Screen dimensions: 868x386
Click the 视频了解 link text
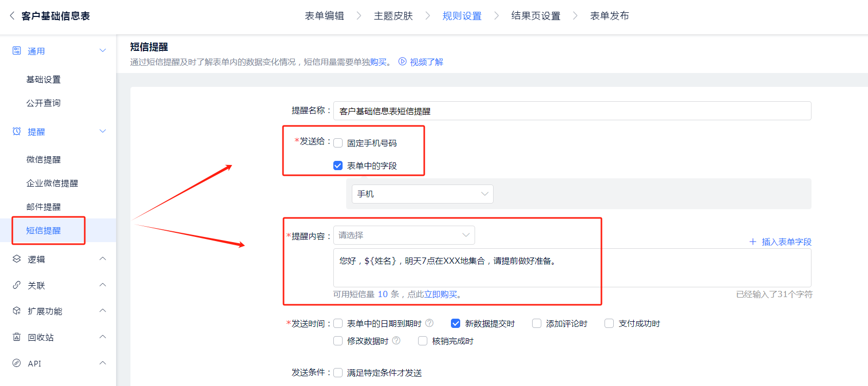click(426, 62)
